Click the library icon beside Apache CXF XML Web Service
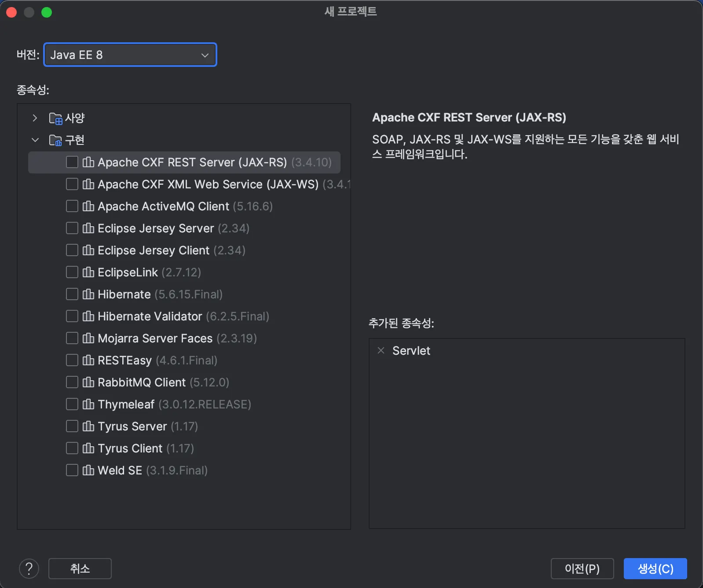Viewport: 703px width, 588px height. pyautogui.click(x=88, y=184)
